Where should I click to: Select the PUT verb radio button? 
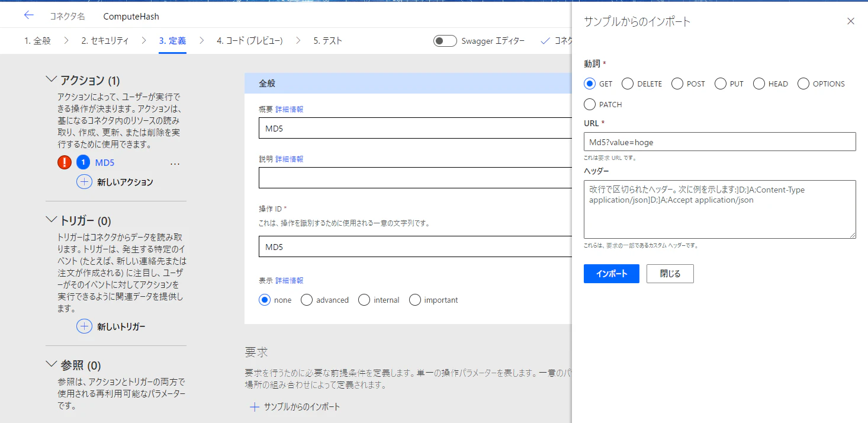pos(721,84)
